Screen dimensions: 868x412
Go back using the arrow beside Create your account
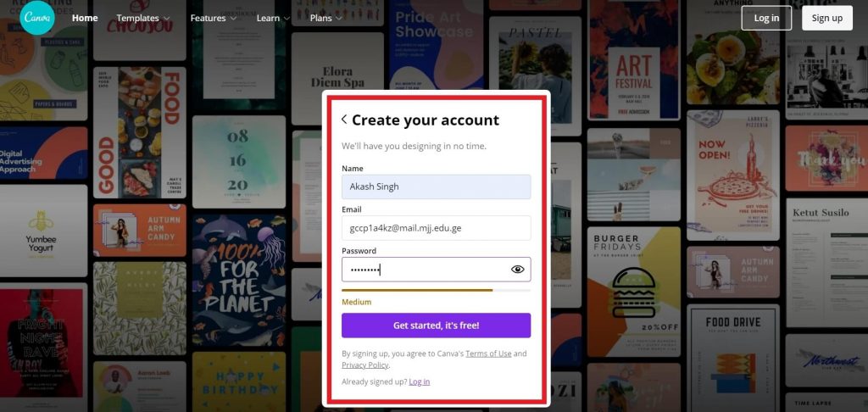pyautogui.click(x=344, y=120)
